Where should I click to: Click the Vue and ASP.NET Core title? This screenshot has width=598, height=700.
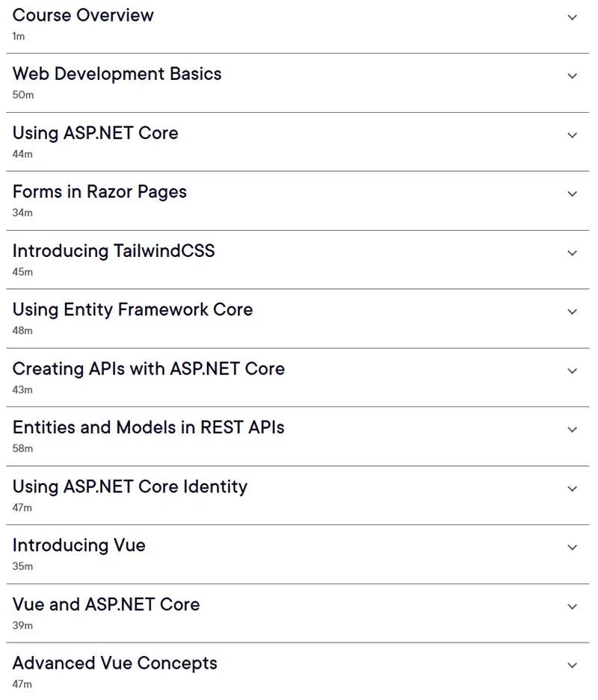click(106, 604)
